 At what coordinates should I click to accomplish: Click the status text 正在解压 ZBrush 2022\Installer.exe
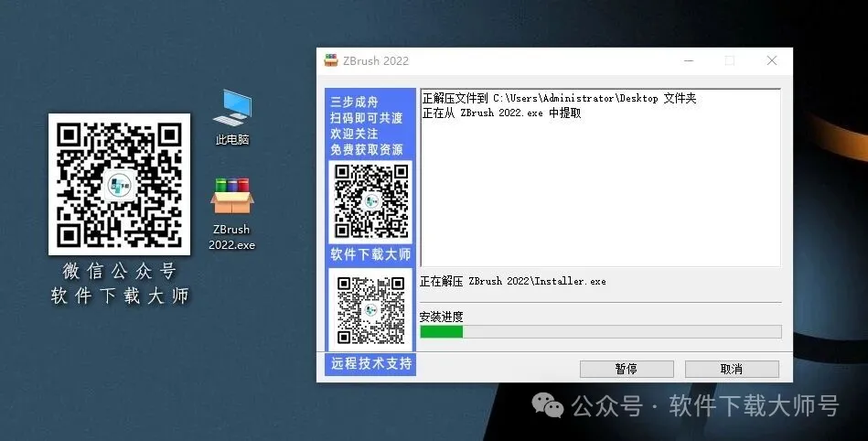pyautogui.click(x=512, y=282)
